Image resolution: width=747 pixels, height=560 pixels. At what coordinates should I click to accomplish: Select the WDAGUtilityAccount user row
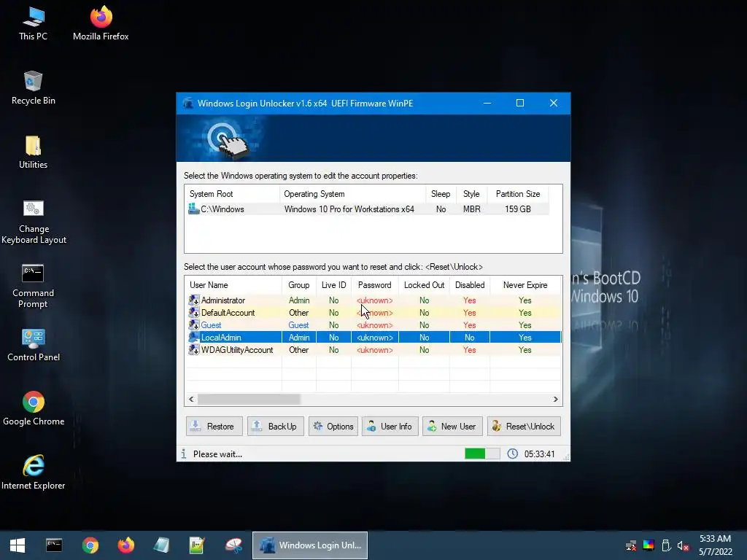[x=373, y=350]
